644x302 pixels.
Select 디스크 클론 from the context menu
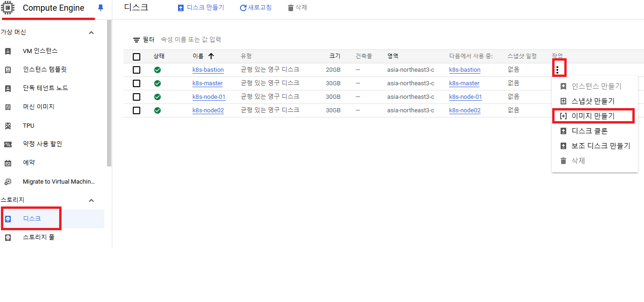[x=595, y=131]
